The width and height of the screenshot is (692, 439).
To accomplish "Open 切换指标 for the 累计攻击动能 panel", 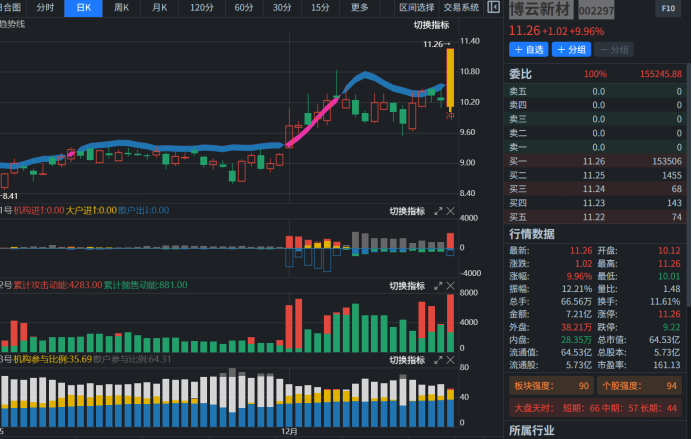I will coord(406,286).
